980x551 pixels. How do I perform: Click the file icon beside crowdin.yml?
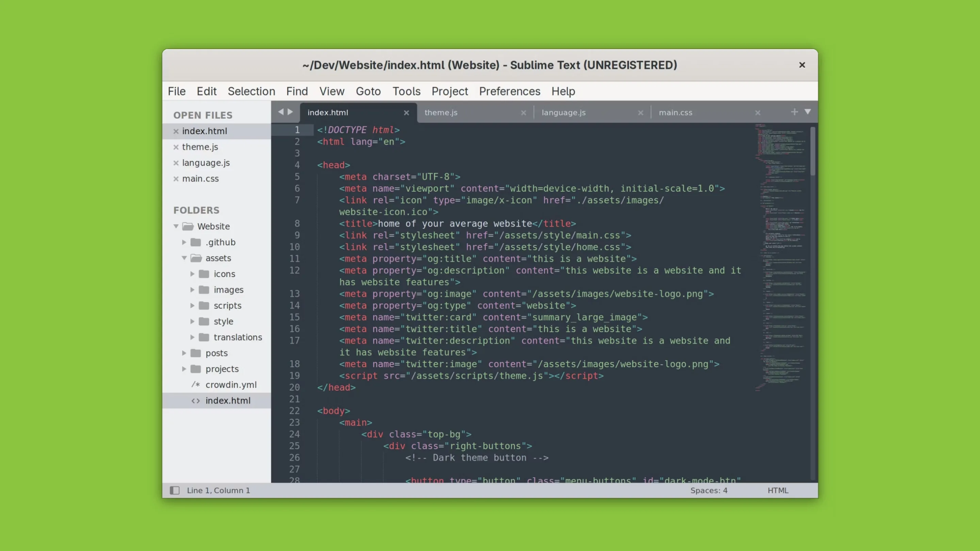pos(196,384)
